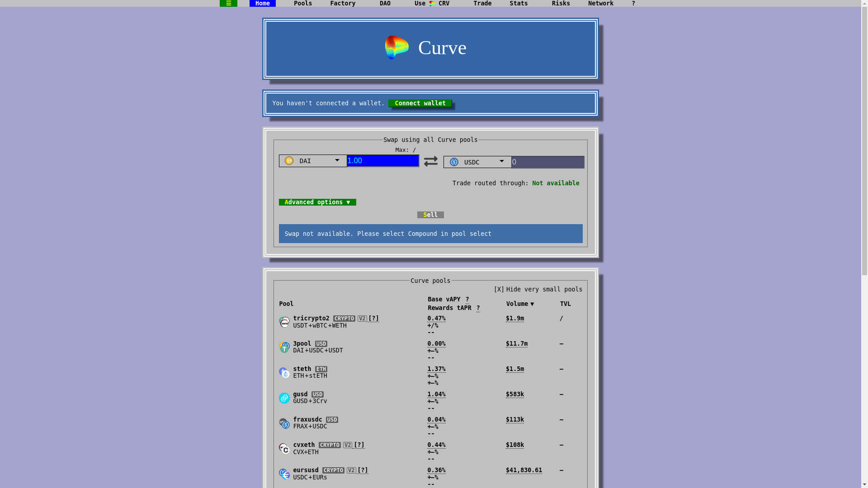Open the Stats menu item
Image resolution: width=868 pixels, height=488 pixels.
[519, 3]
